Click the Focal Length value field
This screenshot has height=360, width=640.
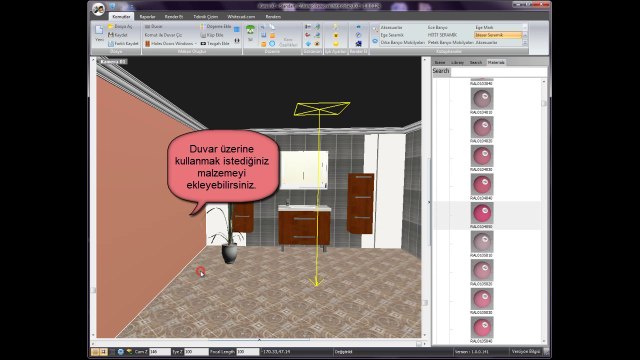[247, 351]
